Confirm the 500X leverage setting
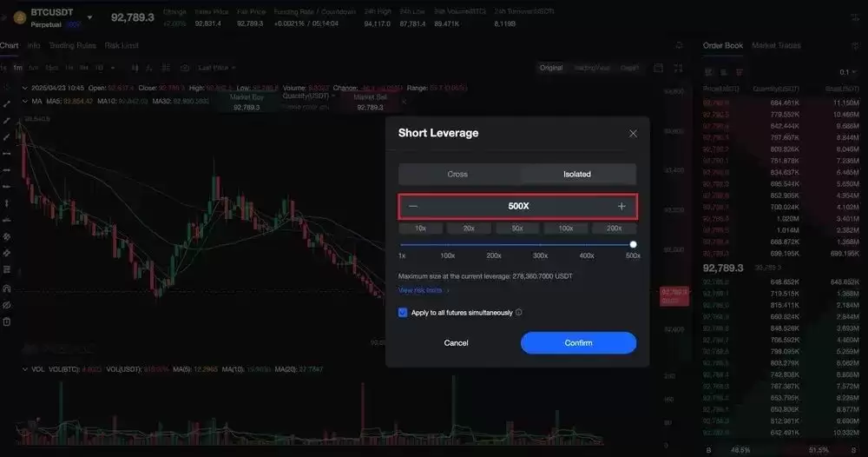 (578, 343)
